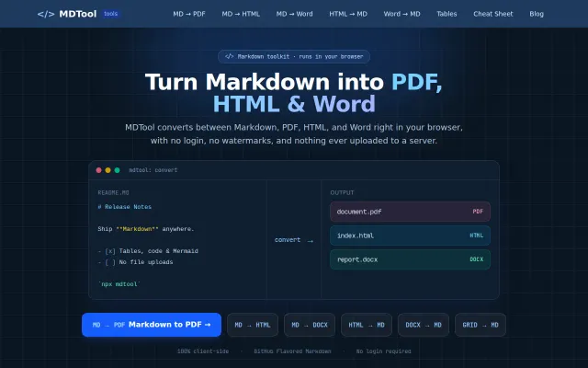This screenshot has width=588, height=368.
Task: Select the document.pdf output row
Action: coord(410,212)
